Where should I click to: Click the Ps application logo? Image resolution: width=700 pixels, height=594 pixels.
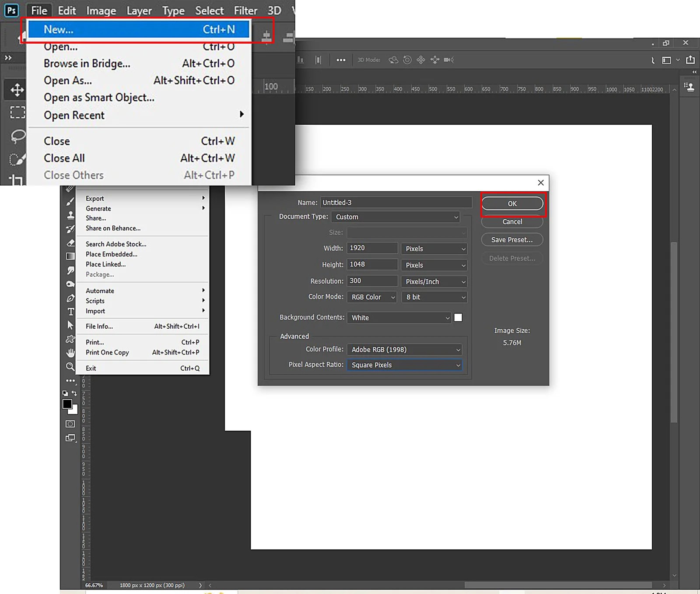11,10
